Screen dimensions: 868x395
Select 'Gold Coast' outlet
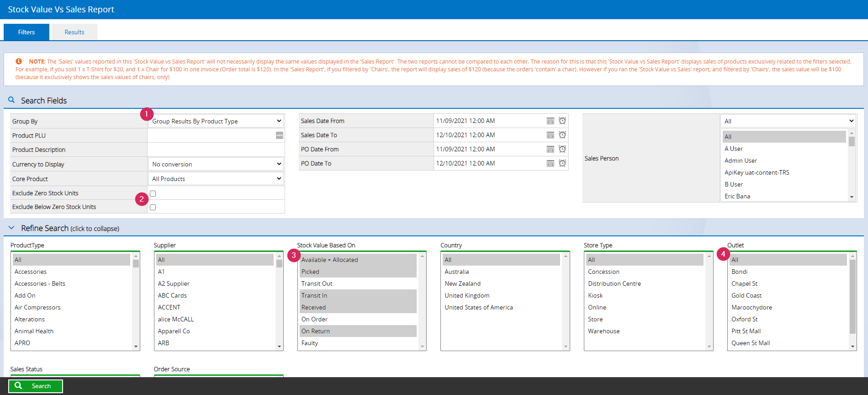click(789, 295)
